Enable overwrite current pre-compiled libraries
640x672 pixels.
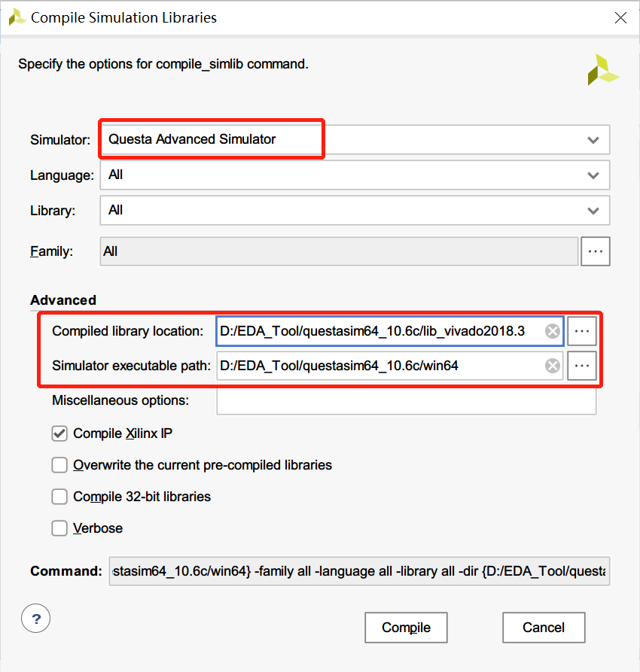(x=59, y=465)
